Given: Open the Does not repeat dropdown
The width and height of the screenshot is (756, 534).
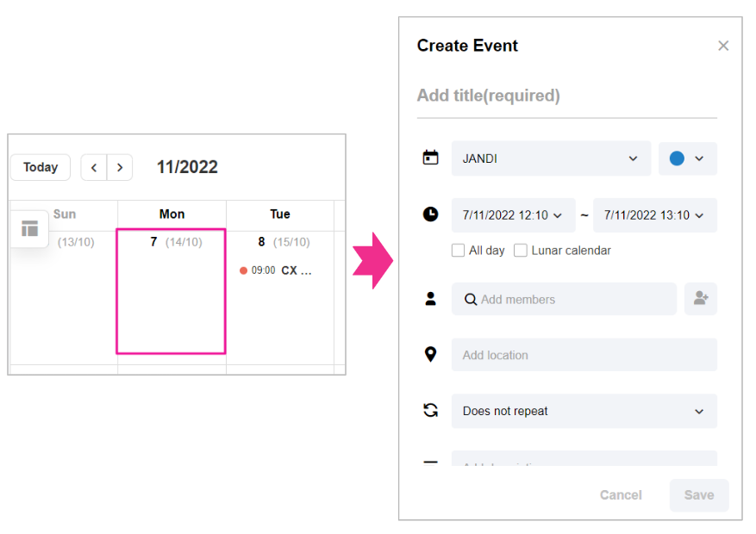Looking at the screenshot, I should coord(584,411).
